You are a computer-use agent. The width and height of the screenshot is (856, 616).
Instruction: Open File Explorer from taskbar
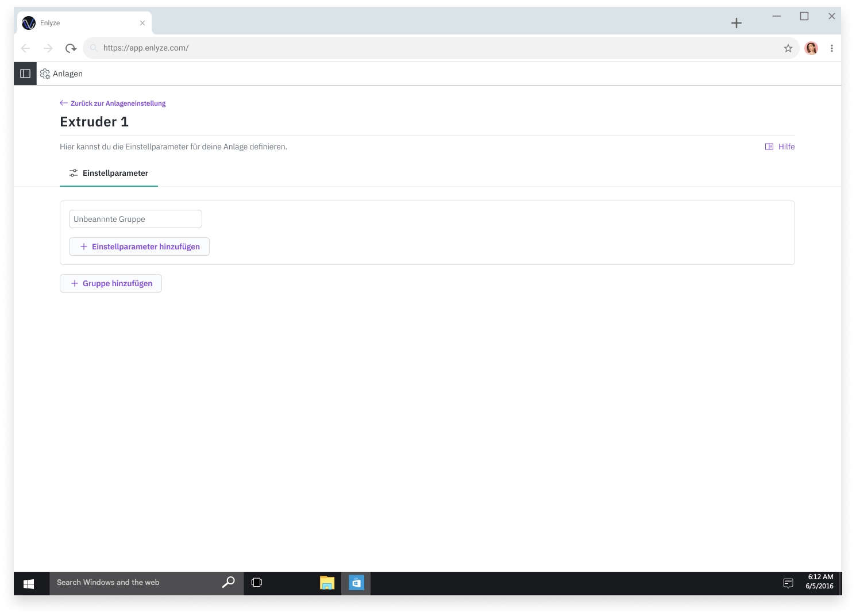(327, 583)
